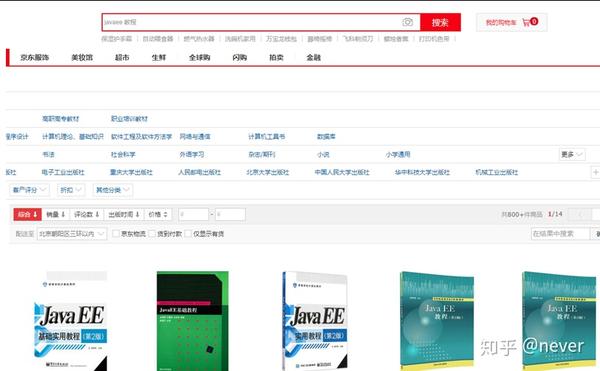Viewport: 600px width, 371px height.
Task: Open the 超市 navigation item
Action: pyautogui.click(x=122, y=57)
